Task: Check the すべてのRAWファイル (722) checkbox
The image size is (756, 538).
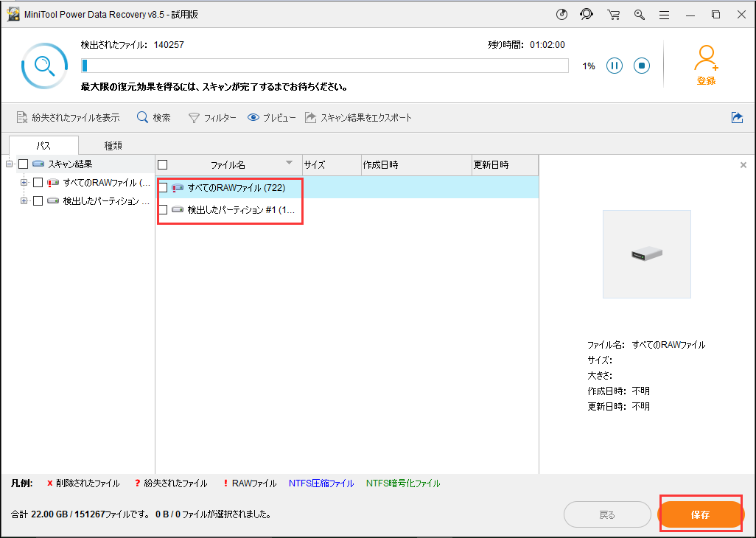Action: [164, 187]
